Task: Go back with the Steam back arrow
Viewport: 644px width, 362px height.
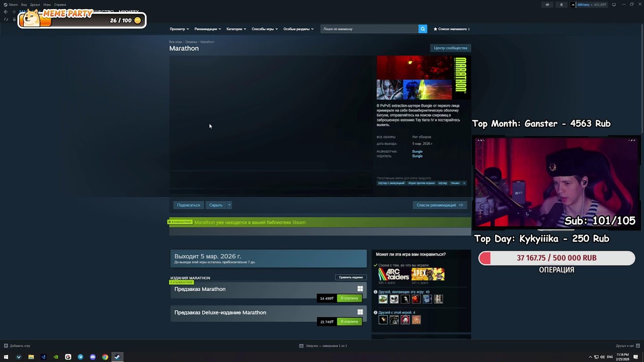Action: 6,12
